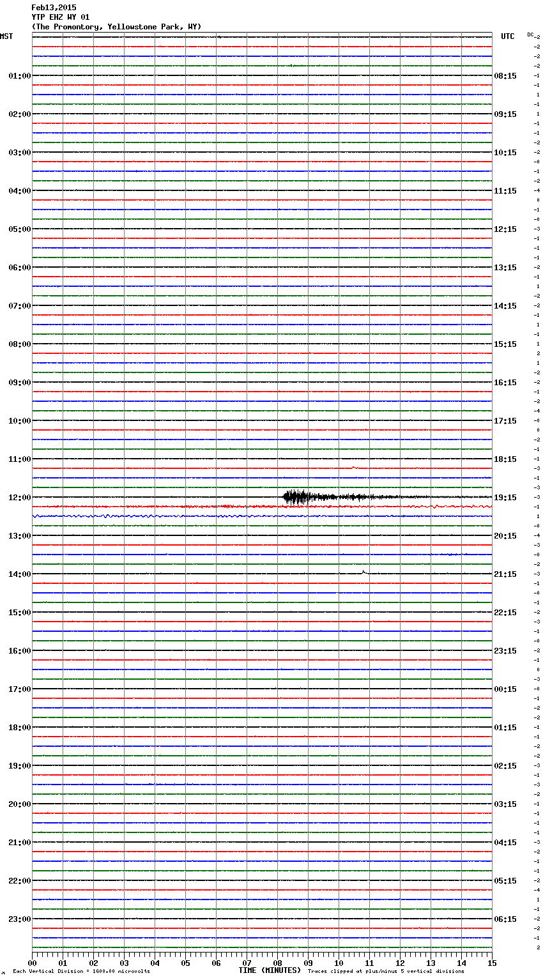Click the 01:15 UTC time label
543x980 pixels.
click(x=505, y=728)
